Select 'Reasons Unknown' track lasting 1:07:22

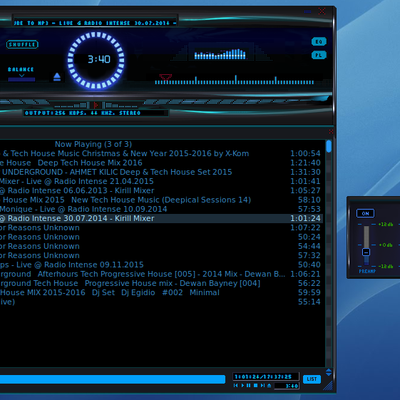(x=161, y=228)
